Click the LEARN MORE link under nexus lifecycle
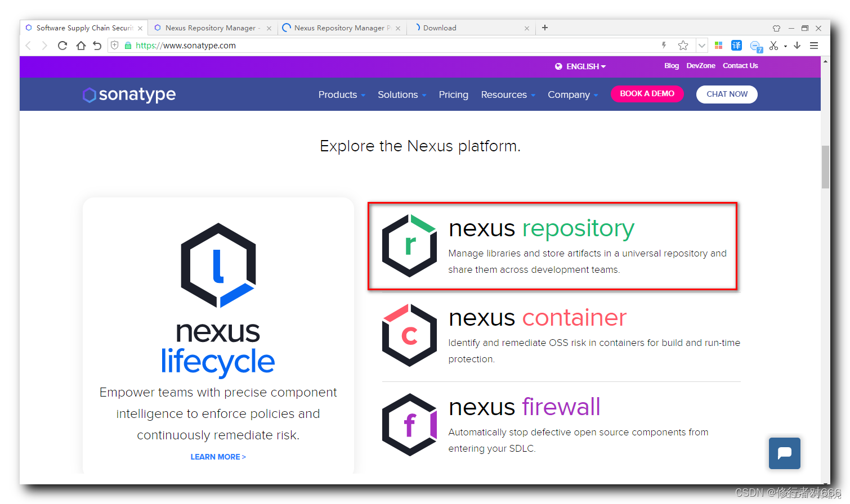Image resolution: width=850 pixels, height=504 pixels. coord(218,456)
